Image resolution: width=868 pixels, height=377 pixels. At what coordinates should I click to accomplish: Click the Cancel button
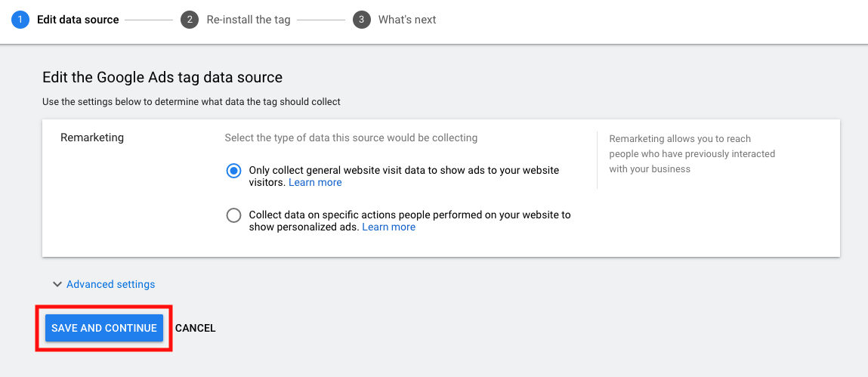click(196, 329)
